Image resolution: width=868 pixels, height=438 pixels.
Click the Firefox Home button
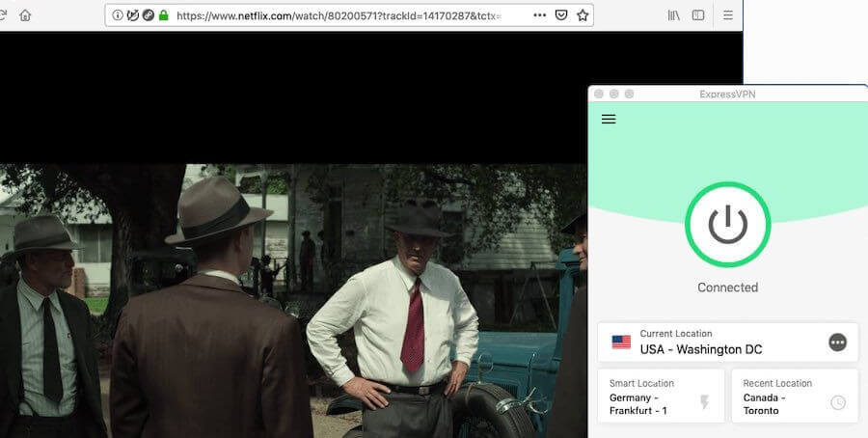tap(25, 14)
